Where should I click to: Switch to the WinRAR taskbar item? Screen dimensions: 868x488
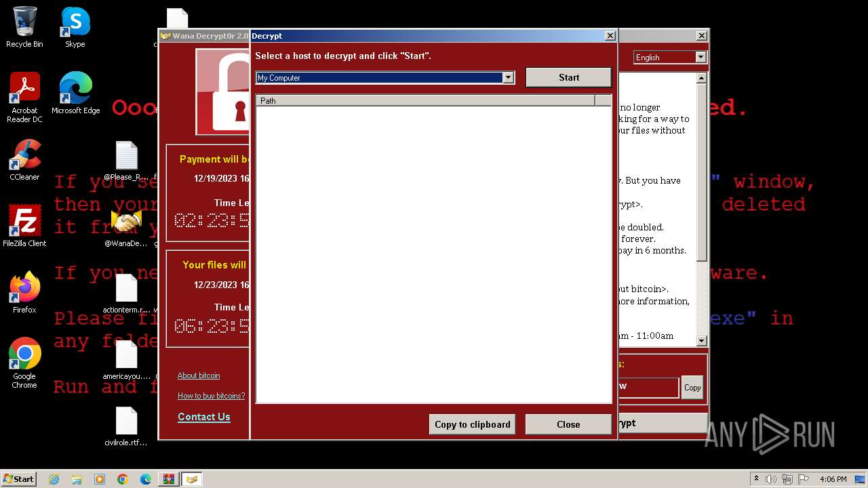pos(169,479)
